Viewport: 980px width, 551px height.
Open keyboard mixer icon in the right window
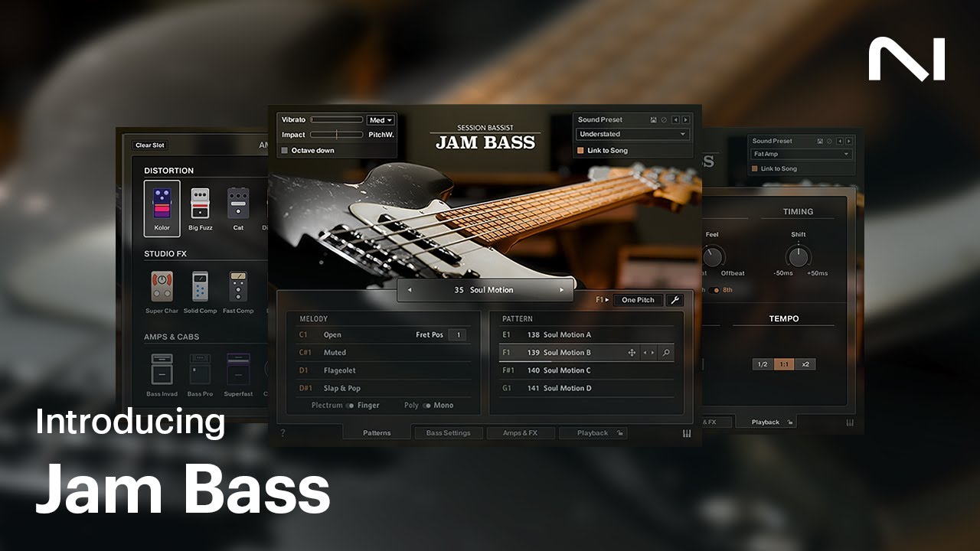point(850,422)
